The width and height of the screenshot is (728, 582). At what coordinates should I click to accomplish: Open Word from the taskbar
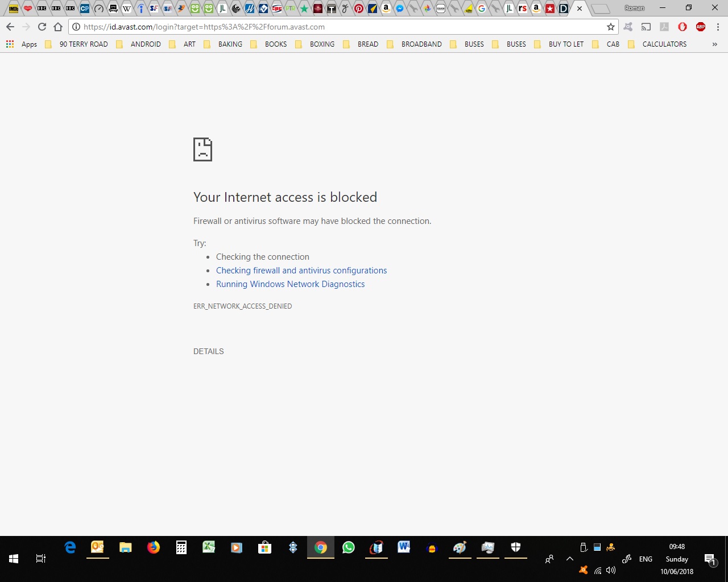pos(404,547)
